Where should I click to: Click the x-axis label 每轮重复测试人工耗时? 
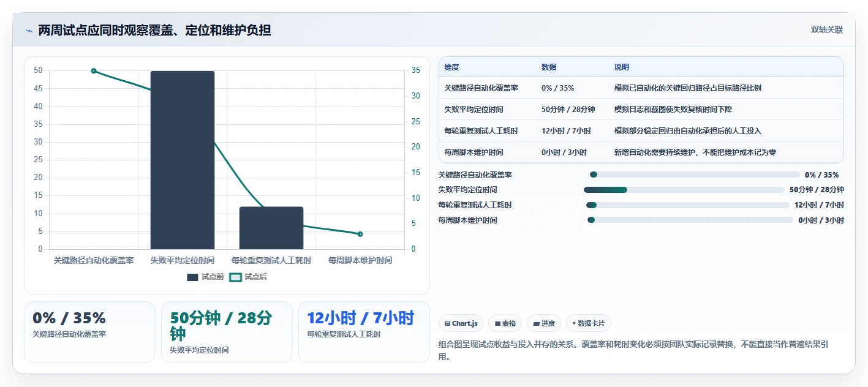pyautogui.click(x=271, y=260)
